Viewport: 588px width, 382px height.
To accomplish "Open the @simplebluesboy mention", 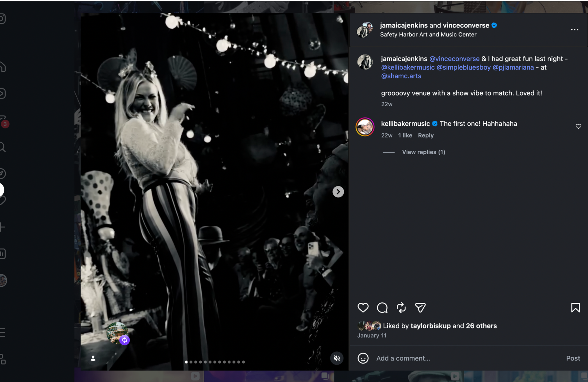I will point(464,67).
